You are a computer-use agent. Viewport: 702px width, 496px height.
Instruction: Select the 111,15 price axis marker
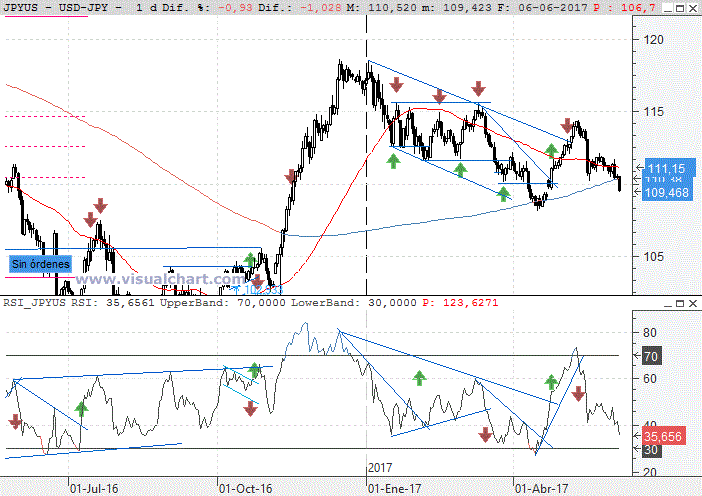pos(669,167)
